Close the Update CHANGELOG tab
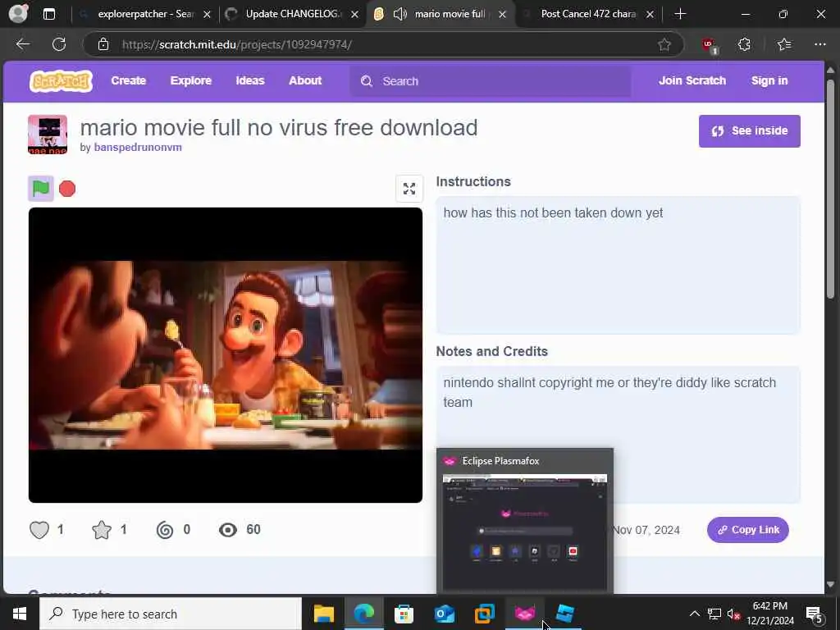The image size is (840, 630). click(354, 15)
